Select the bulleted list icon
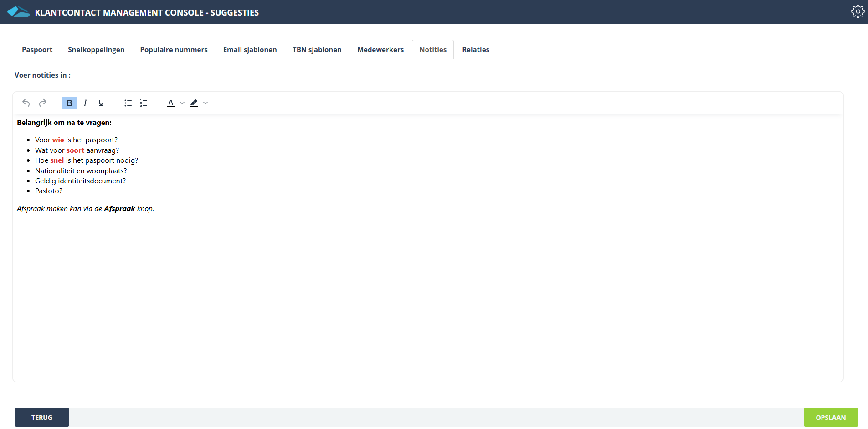 (x=128, y=103)
